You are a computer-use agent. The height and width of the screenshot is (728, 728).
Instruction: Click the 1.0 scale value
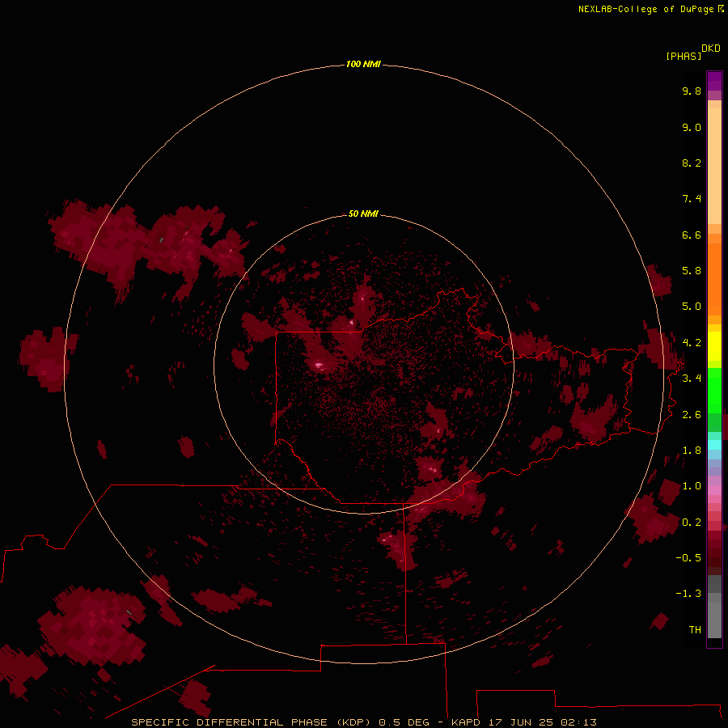(692, 486)
